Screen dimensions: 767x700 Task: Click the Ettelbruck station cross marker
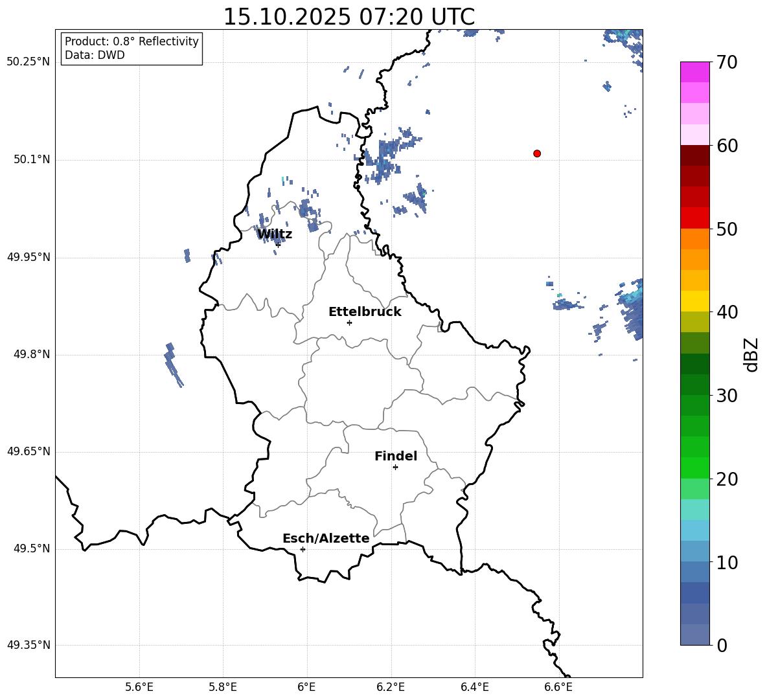tap(349, 322)
